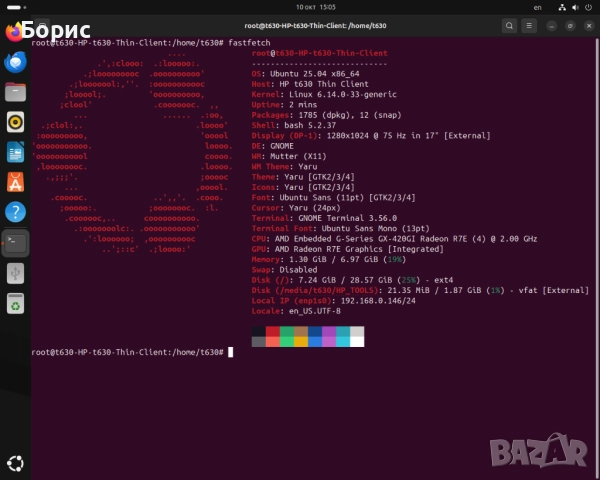This screenshot has height=480, width=600.
Task: Click the red color block in fastfetch output
Action: [x=273, y=331]
